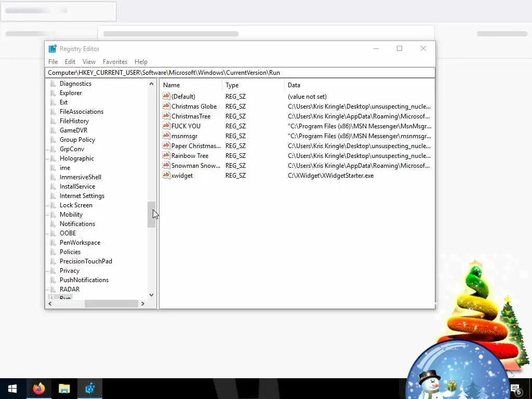Open the Edit menu
This screenshot has width=532, height=399.
coord(70,62)
